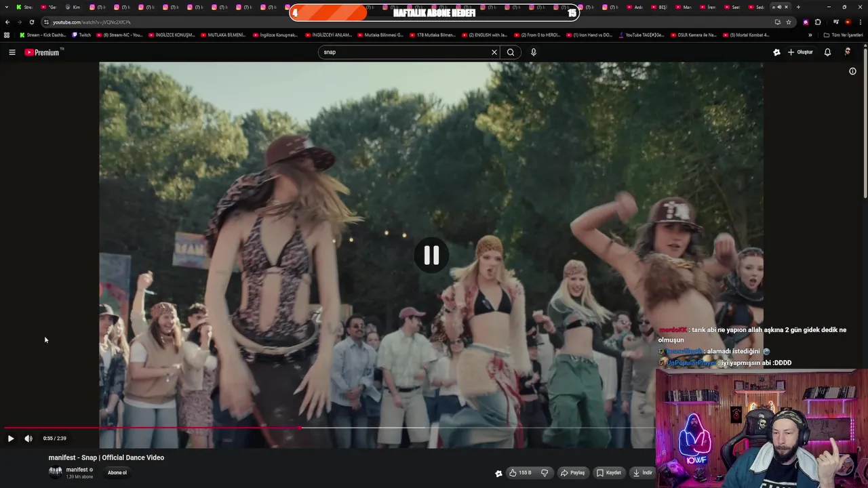
Task: Switch to the Kim browser tab
Action: (x=73, y=7)
